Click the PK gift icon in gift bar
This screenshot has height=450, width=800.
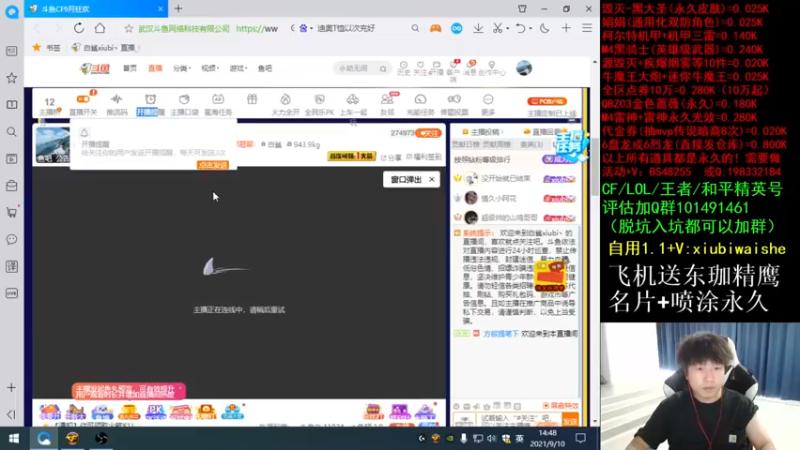[x=155, y=411]
